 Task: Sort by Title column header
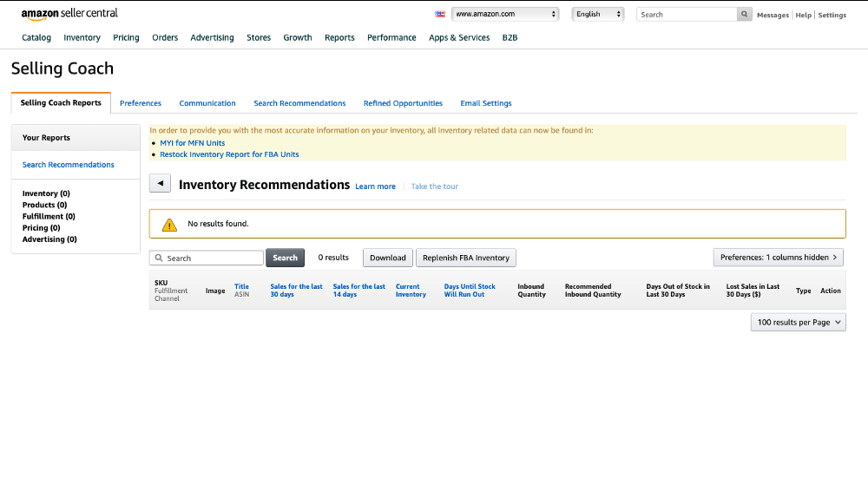coord(241,286)
